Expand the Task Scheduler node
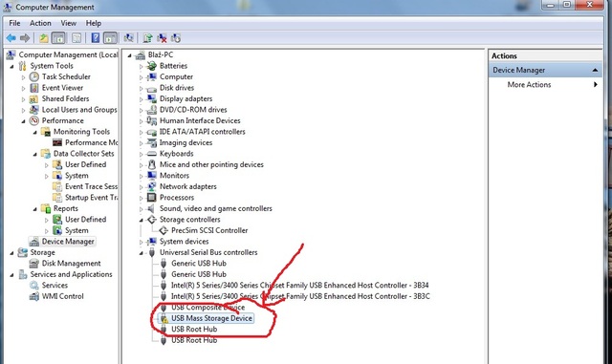The image size is (612, 364). point(23,77)
